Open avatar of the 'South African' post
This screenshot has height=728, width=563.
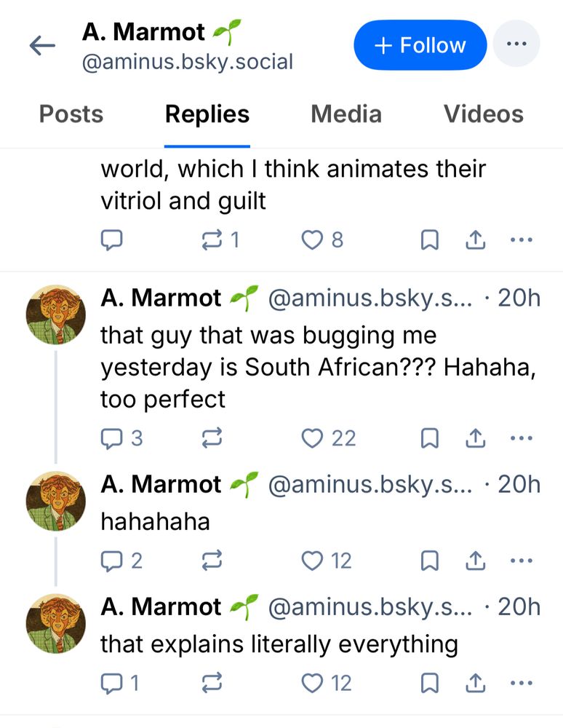click(56, 314)
